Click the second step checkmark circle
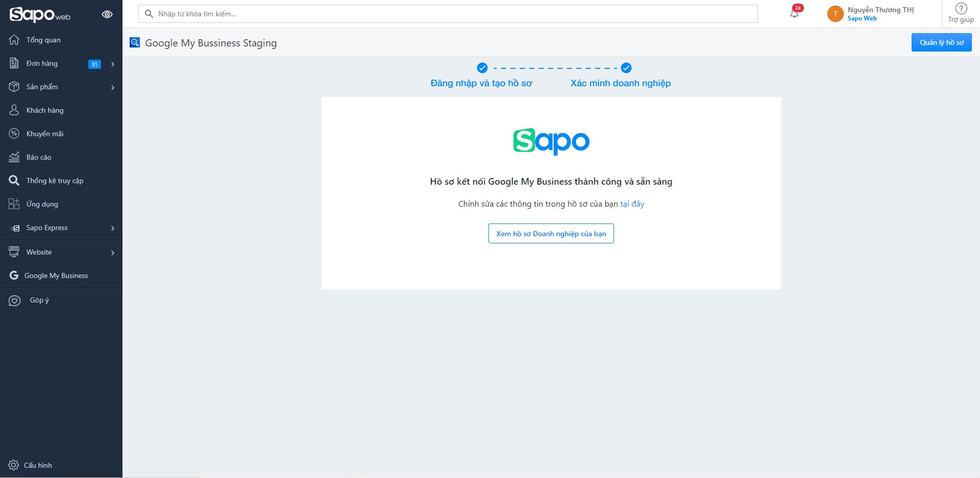 coord(626,68)
